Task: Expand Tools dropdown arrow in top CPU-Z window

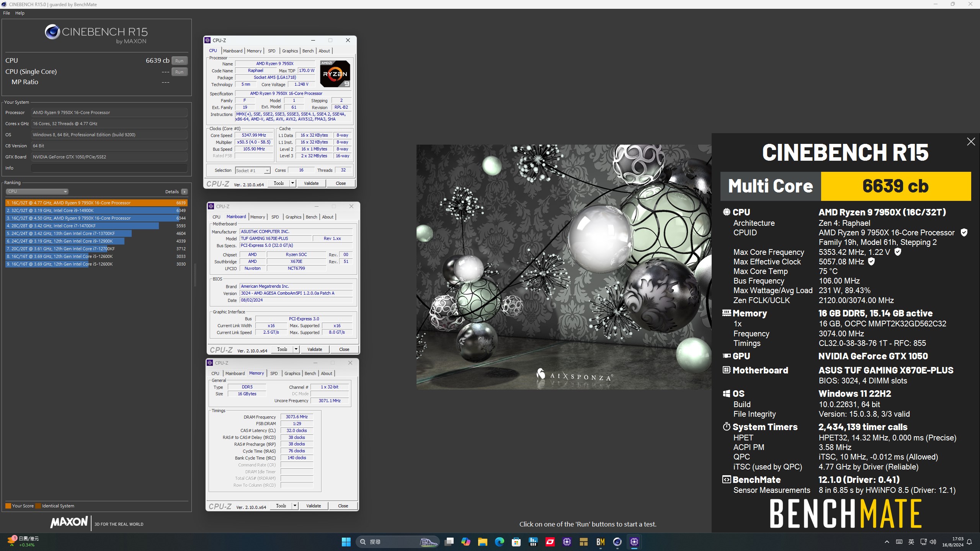Action: [x=292, y=183]
